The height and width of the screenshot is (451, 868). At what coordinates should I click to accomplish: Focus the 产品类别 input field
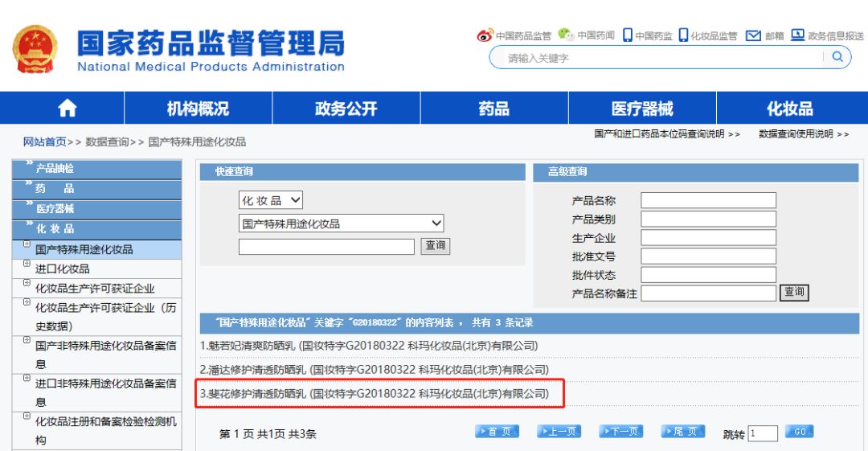click(709, 219)
